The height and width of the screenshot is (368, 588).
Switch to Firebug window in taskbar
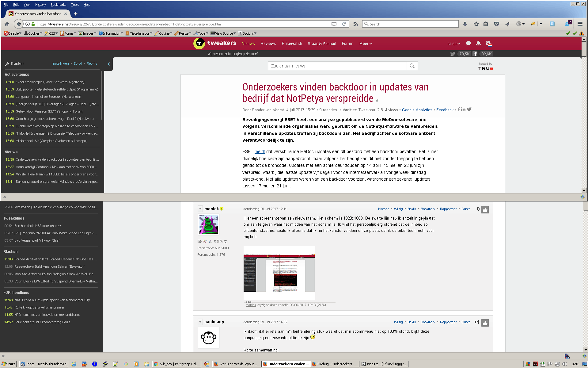pos(334,364)
